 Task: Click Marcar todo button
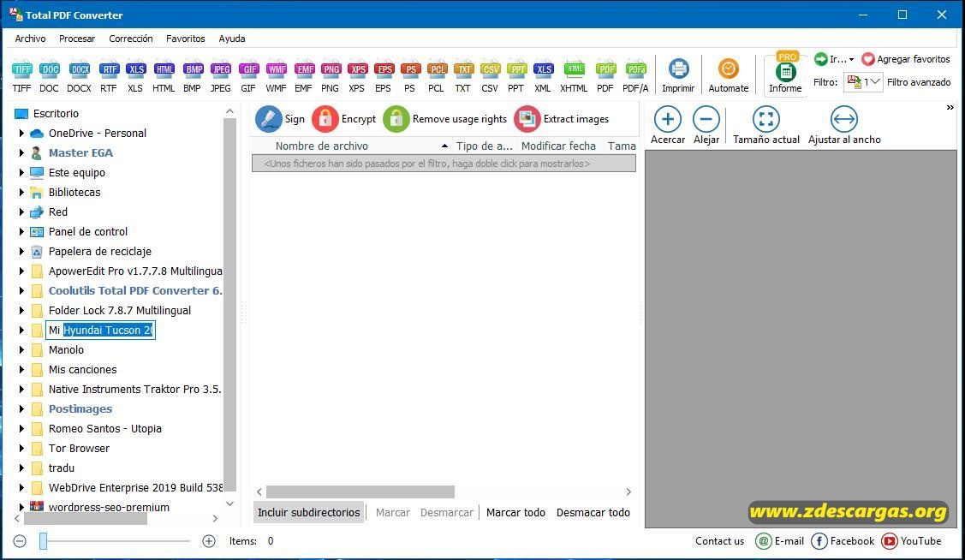point(515,512)
